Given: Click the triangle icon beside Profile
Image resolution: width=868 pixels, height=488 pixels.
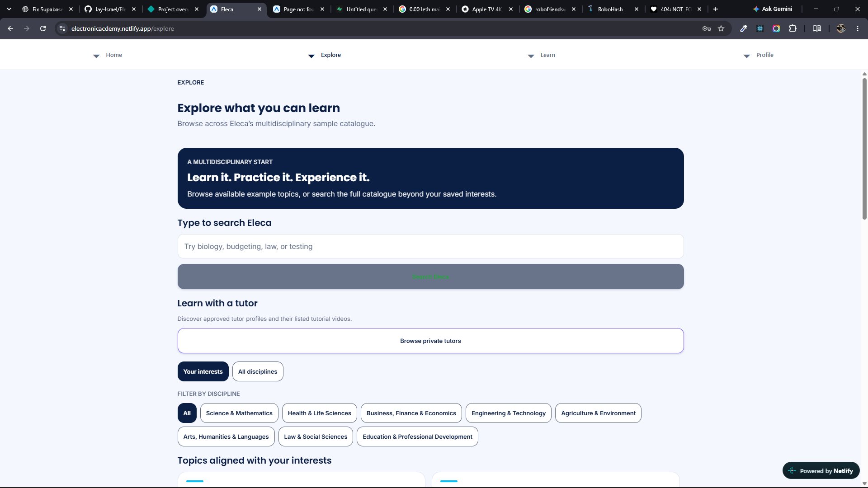Looking at the screenshot, I should (x=747, y=56).
